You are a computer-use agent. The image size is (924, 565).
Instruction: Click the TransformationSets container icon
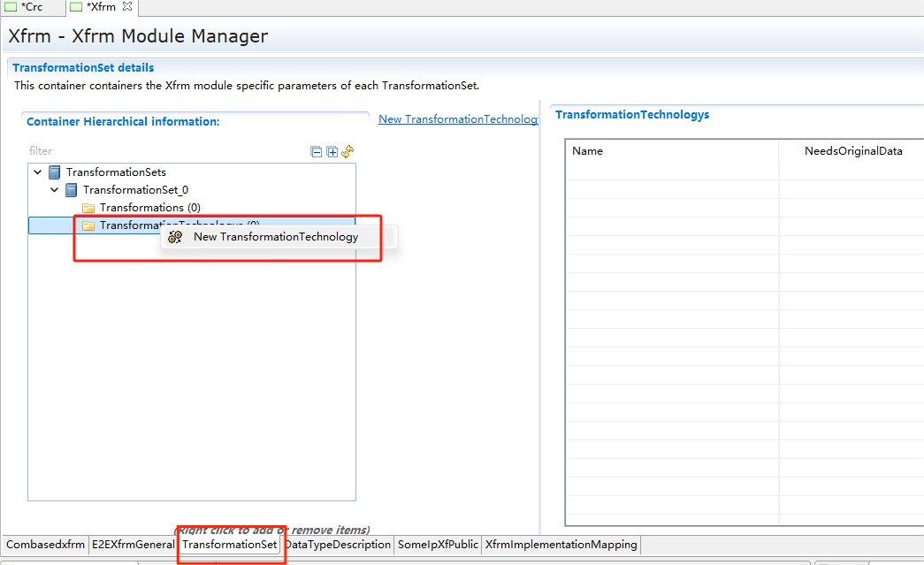55,172
